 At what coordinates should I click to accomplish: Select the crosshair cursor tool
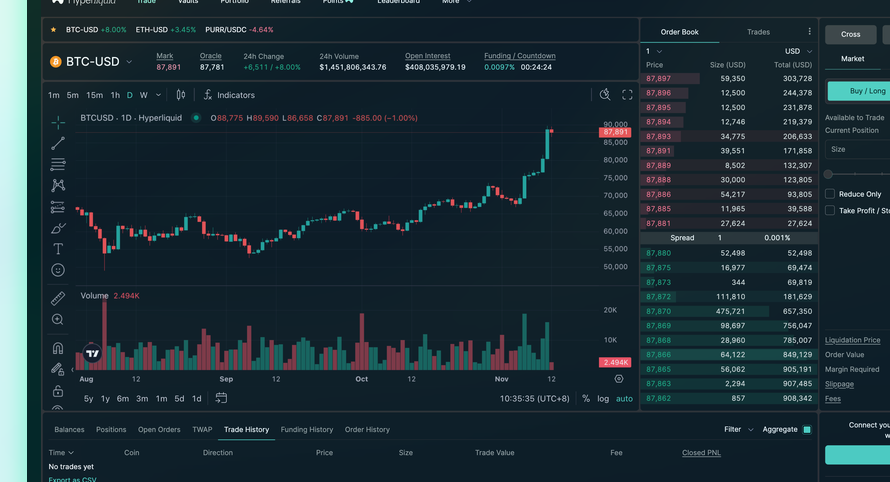[58, 122]
